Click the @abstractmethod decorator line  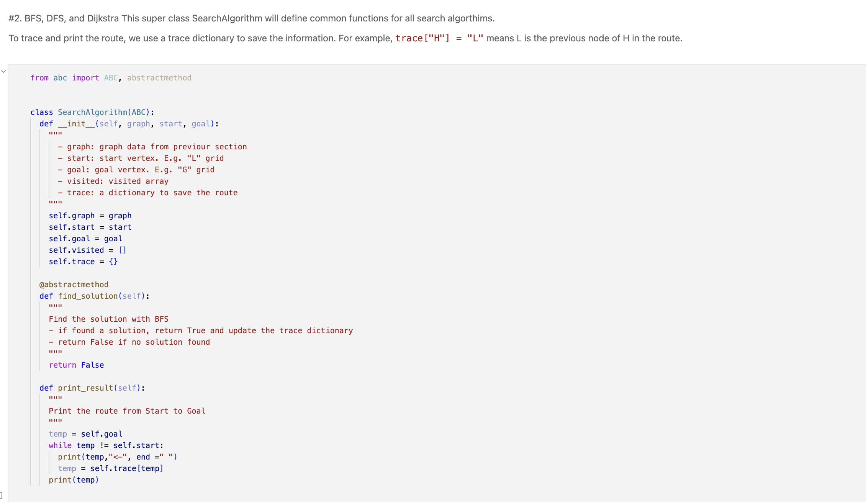(x=74, y=285)
